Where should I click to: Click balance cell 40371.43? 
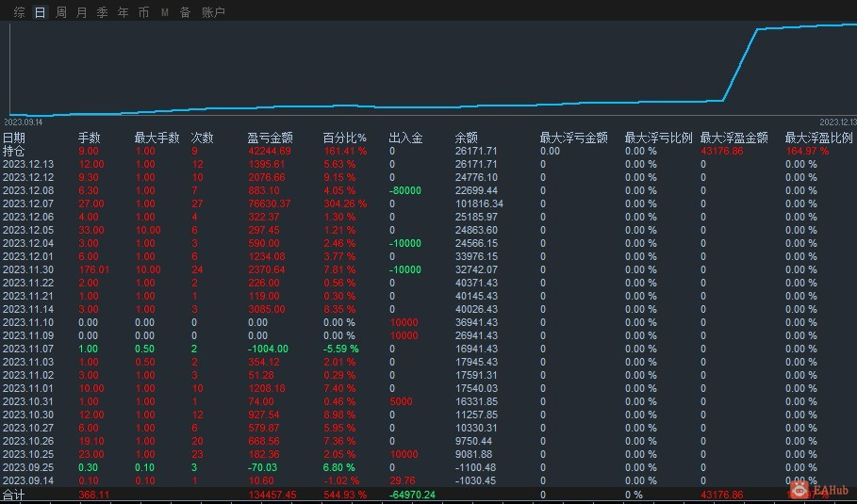477,283
